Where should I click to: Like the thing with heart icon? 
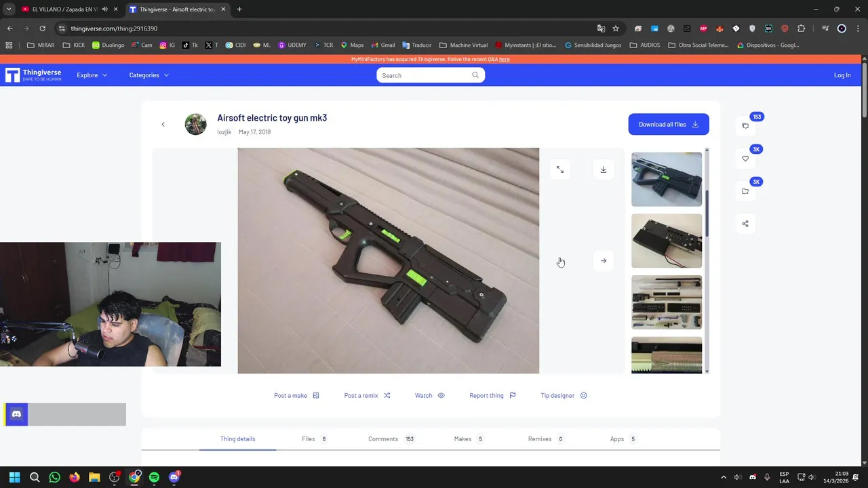(745, 159)
